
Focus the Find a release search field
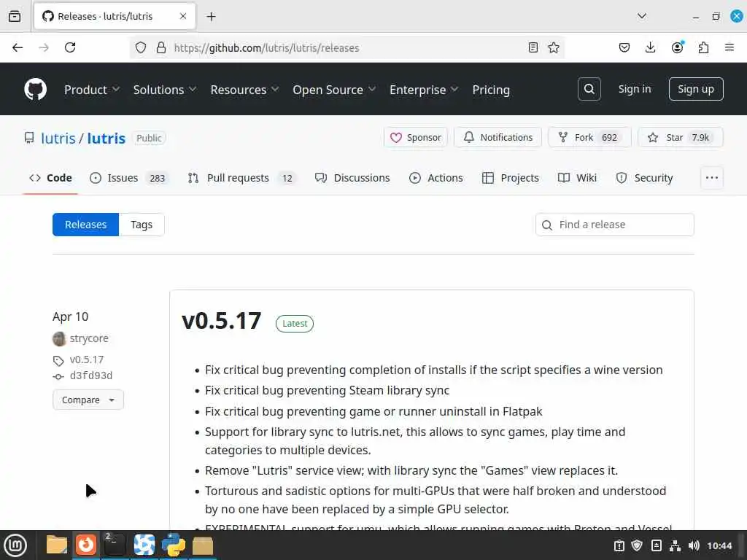(x=614, y=225)
